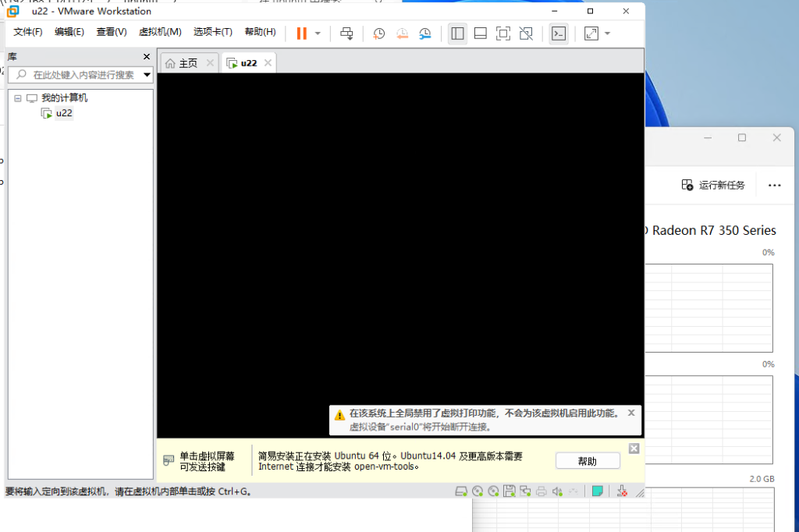Screen dimensions: 799x532
Task: Click the 帮助 button in install bar
Action: [x=588, y=461]
